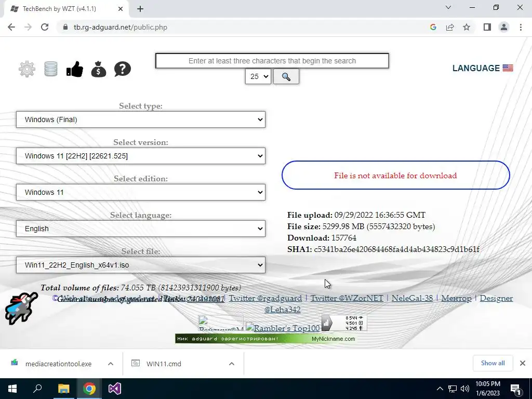The height and width of the screenshot is (399, 532).
Task: Click the thumbs-up like icon
Action: 75,69
